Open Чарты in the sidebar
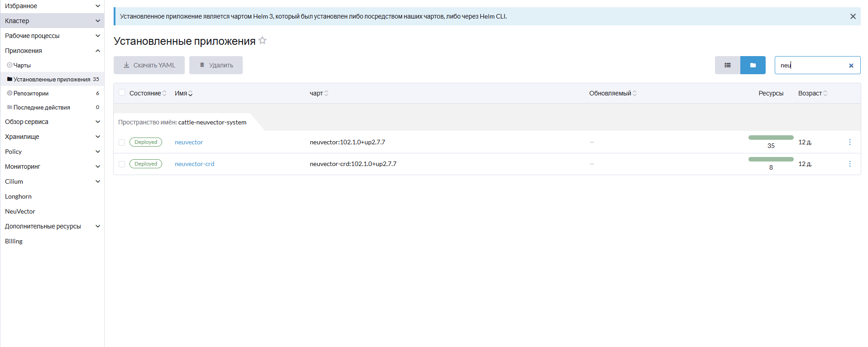868x347 pixels. coord(22,65)
